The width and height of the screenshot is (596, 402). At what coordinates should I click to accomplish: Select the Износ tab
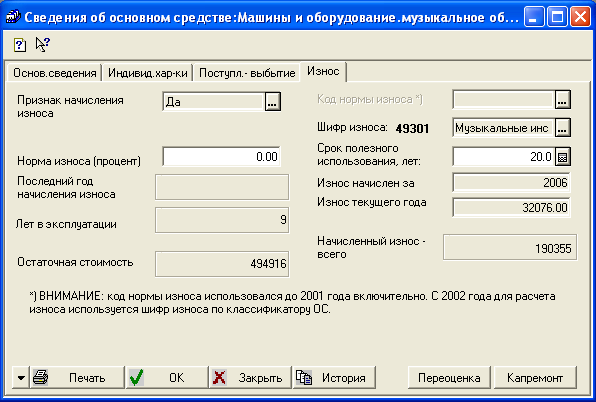tap(323, 71)
